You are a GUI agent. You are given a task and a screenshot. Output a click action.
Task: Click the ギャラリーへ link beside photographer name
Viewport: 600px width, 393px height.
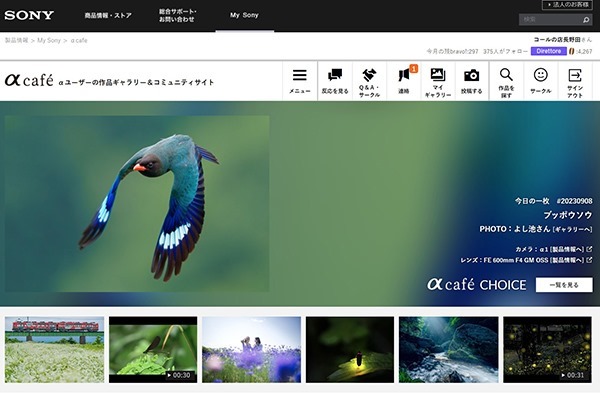[572, 229]
